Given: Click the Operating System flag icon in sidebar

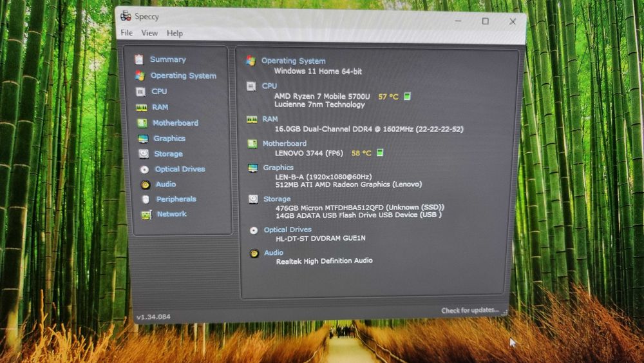Looking at the screenshot, I should tap(140, 75).
